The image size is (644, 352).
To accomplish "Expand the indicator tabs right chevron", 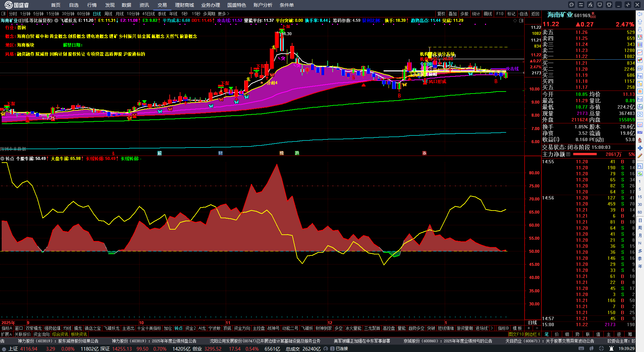I will pyautogui.click(x=492, y=328).
